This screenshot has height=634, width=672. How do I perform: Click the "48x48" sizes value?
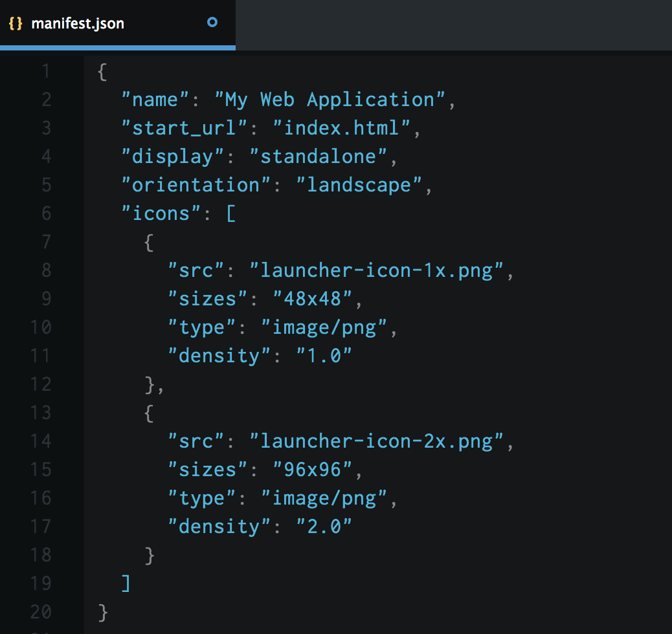click(x=313, y=299)
